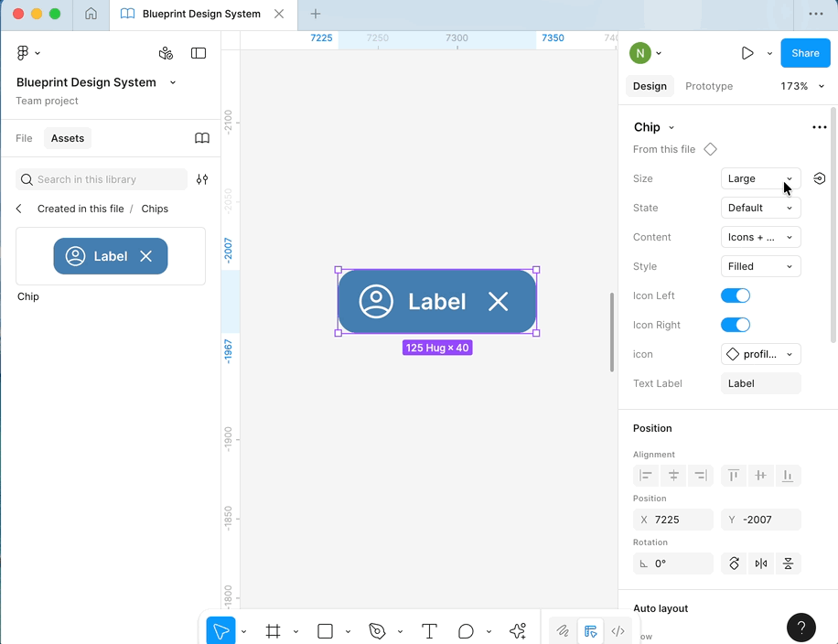838x644 pixels.
Task: Click the home icon tab
Action: (91, 14)
